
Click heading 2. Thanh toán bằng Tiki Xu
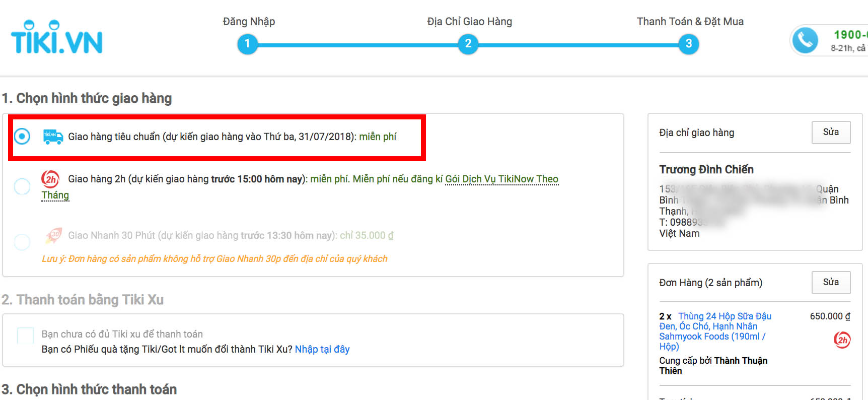pos(83,300)
